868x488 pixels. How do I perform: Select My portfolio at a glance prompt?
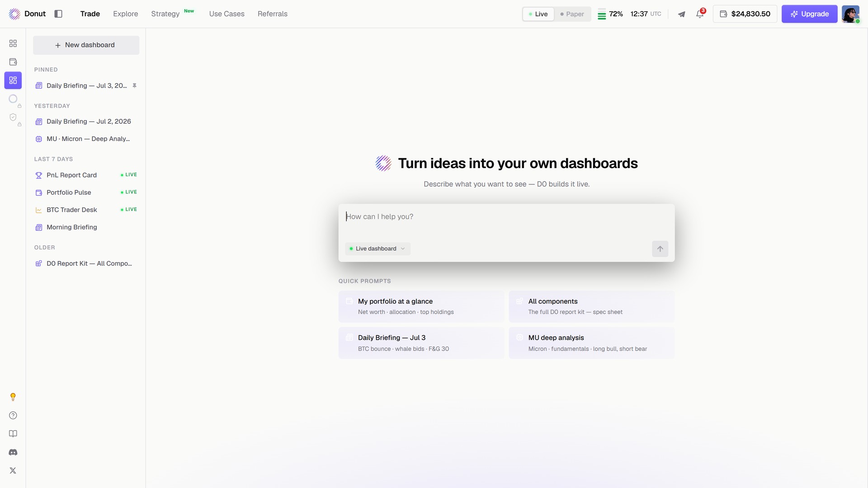coord(421,306)
